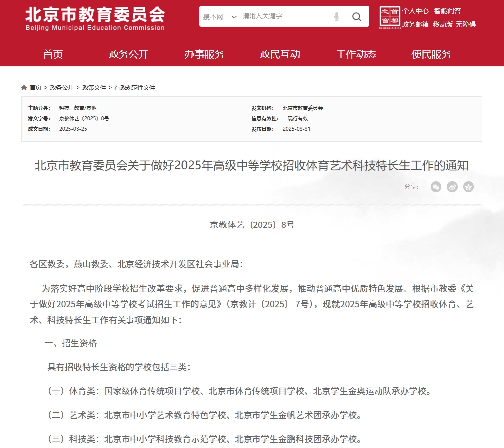This screenshot has width=504, height=448.
Task: Enable 无障碍 accessibility mode
Action: [466, 24]
